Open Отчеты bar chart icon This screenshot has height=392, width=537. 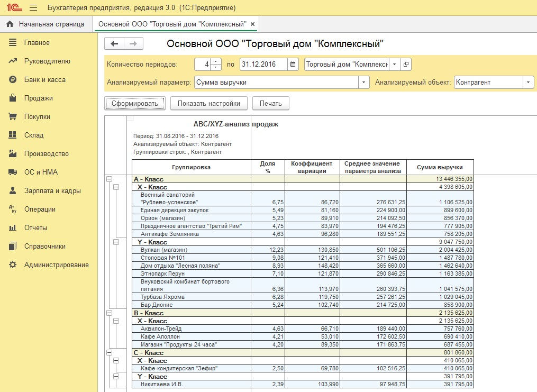(13, 227)
